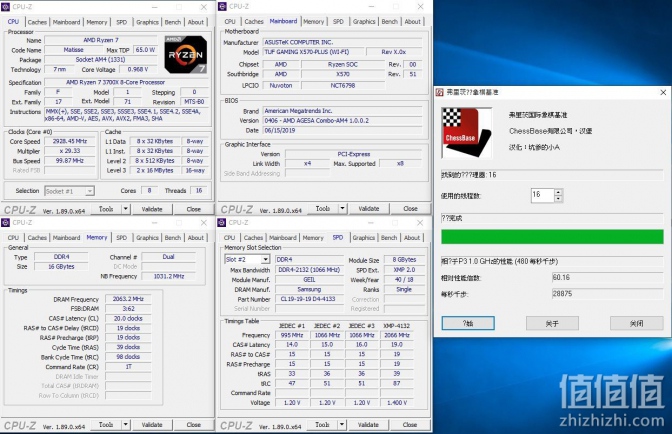Click the Max TDP value 65.0 W
The image size is (672, 434).
tap(145, 50)
